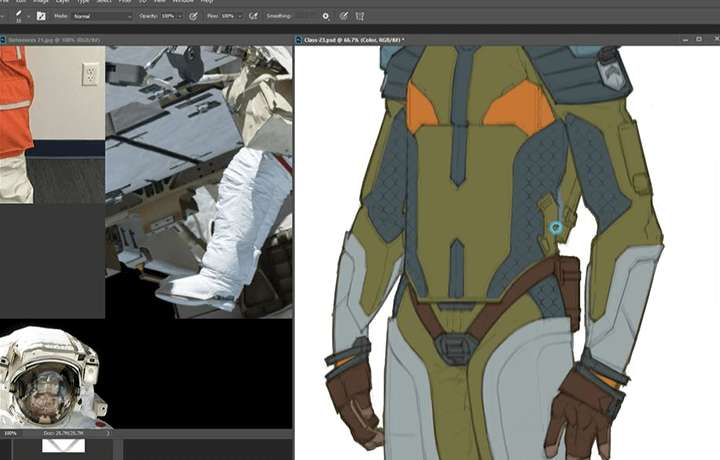Toggle the Brush Settings panel icon
This screenshot has width=720, height=460.
tap(41, 16)
